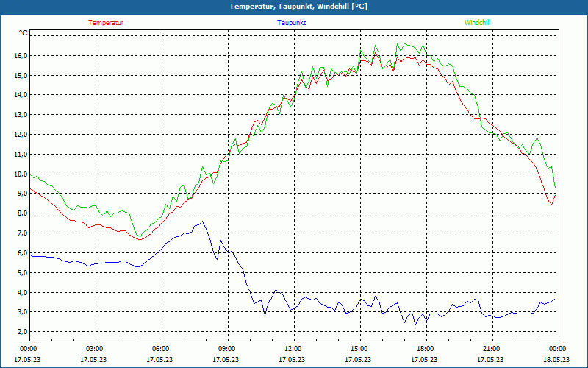Image resolution: width=588 pixels, height=368 pixels.
Task: Click the 5,0 y-axis value
Action: click(x=23, y=272)
